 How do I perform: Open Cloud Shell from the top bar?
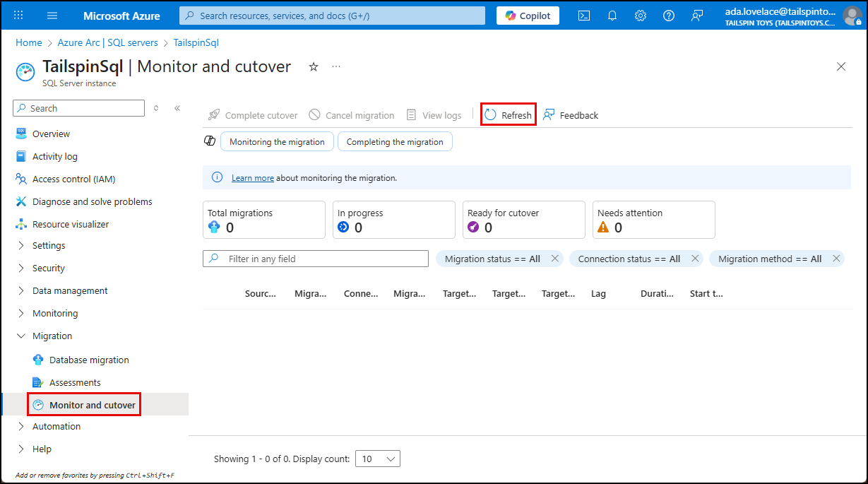point(584,16)
